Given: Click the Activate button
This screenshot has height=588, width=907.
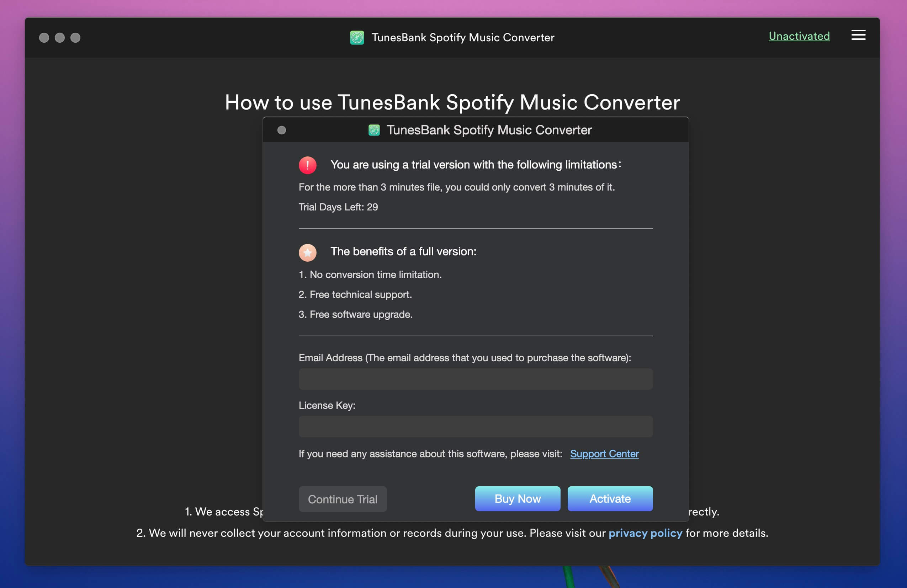Looking at the screenshot, I should coord(610,498).
